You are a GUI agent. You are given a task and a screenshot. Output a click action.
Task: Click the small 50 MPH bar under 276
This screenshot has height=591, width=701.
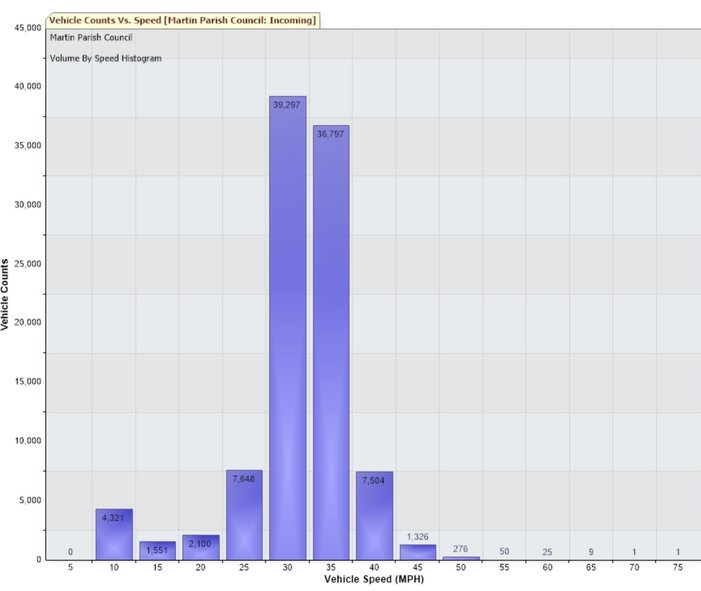click(x=461, y=558)
